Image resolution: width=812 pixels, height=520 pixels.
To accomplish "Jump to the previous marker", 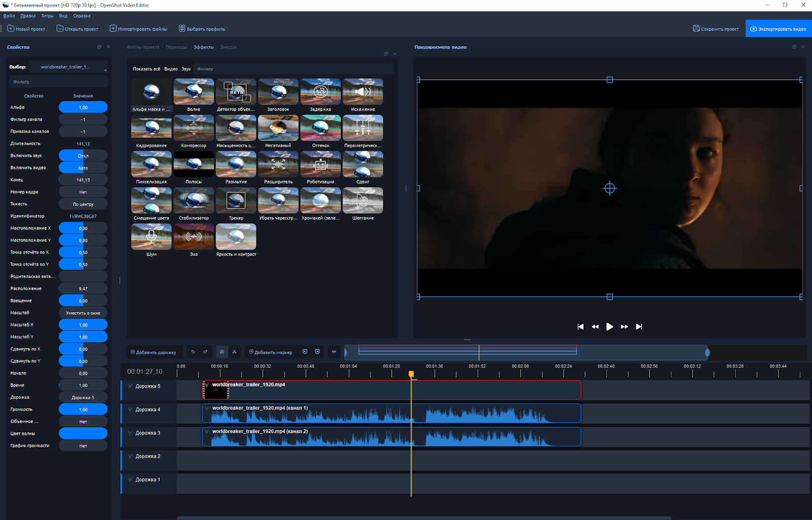I will (304, 352).
